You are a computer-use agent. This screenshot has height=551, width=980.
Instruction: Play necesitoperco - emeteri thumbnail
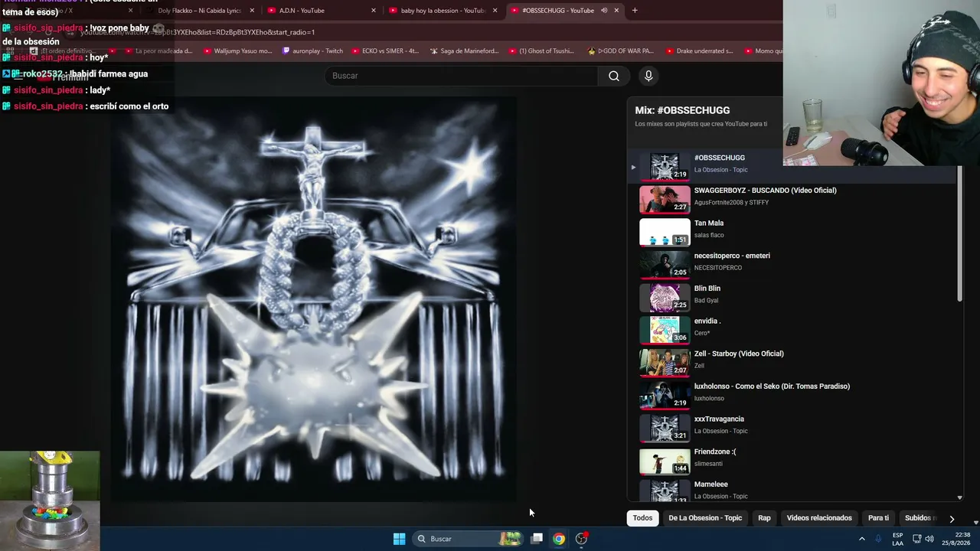[665, 265]
